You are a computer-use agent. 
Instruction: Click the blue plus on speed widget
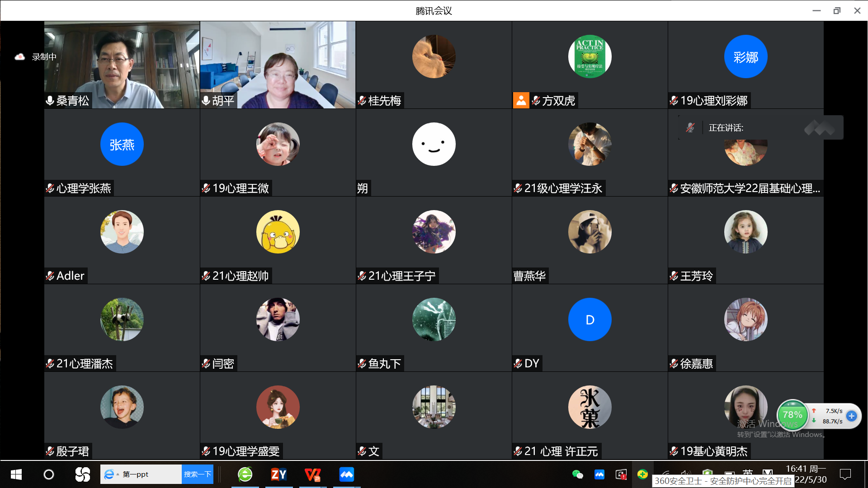coord(851,416)
